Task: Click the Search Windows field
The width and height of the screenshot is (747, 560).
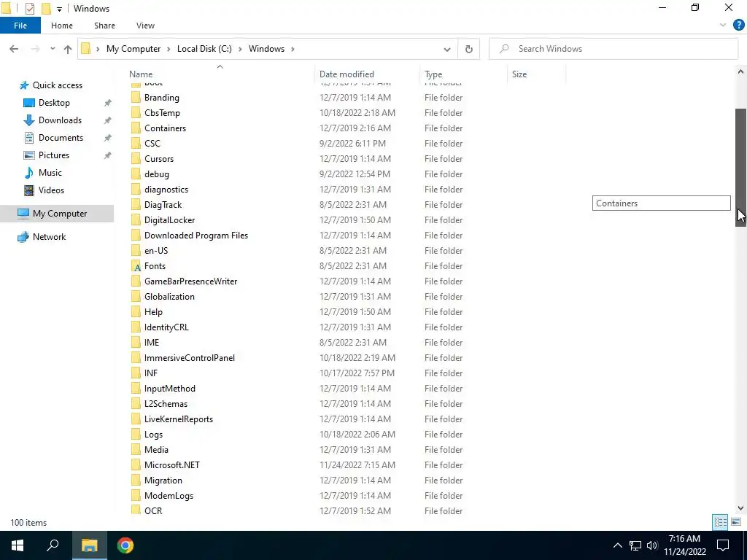Action: (x=614, y=49)
